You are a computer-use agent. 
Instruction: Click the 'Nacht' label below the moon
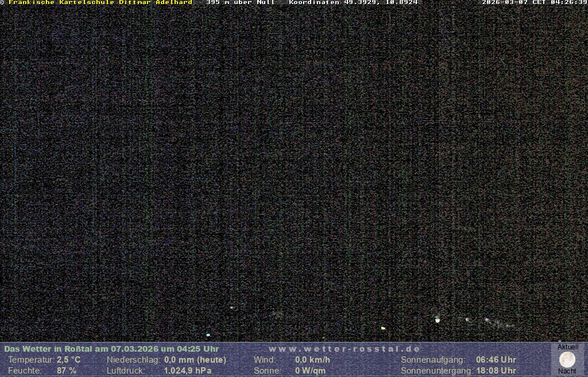tap(567, 371)
